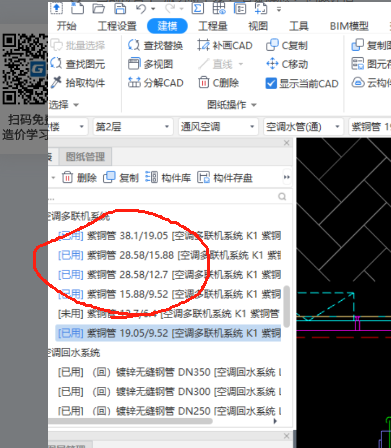Image resolution: width=391 pixels, height=448 pixels.
Task: Open the BIM模型 ribbon tab
Action: (x=349, y=26)
